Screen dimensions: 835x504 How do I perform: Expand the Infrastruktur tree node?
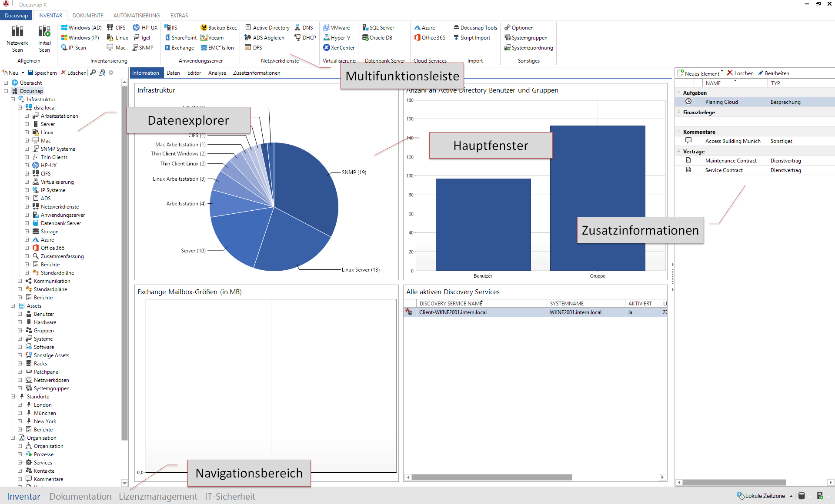coord(12,99)
